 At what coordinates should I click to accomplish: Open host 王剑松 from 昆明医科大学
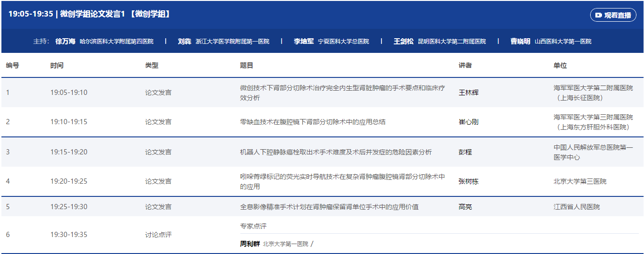coord(403,42)
